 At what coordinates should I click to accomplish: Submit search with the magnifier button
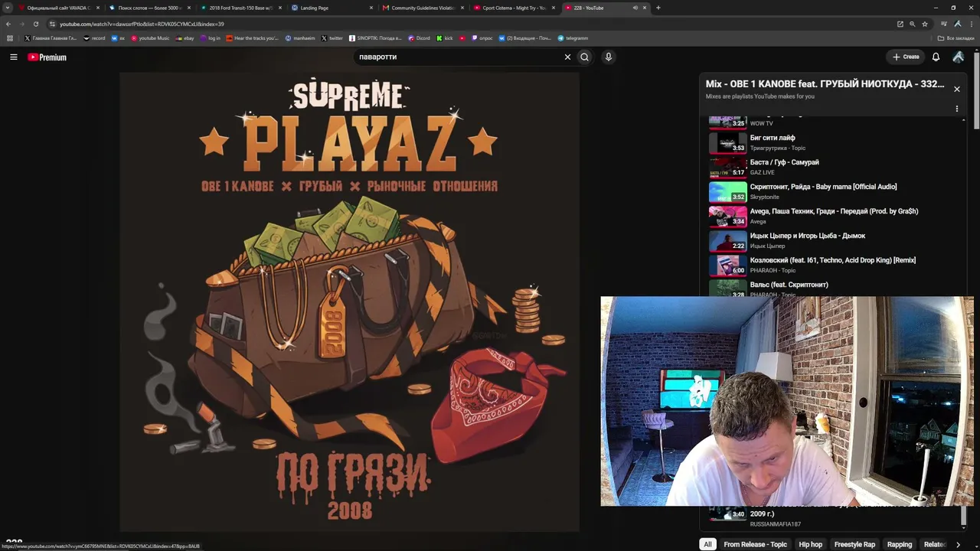pyautogui.click(x=584, y=57)
